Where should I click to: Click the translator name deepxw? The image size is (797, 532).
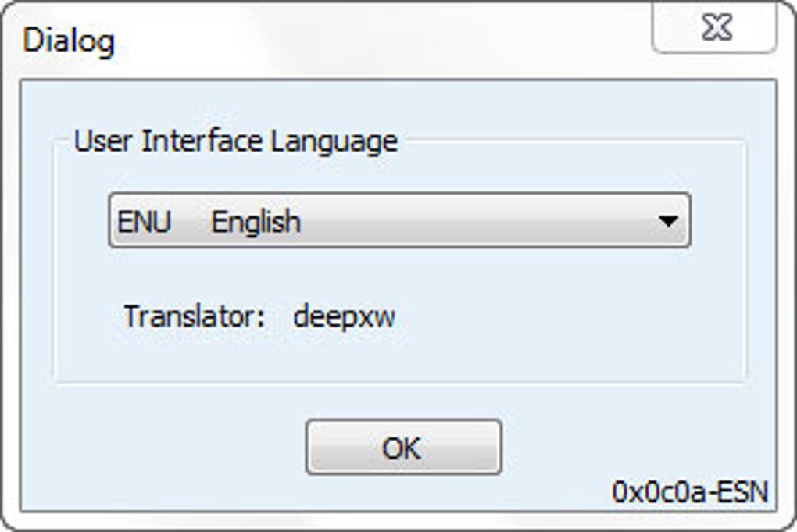[x=344, y=317]
